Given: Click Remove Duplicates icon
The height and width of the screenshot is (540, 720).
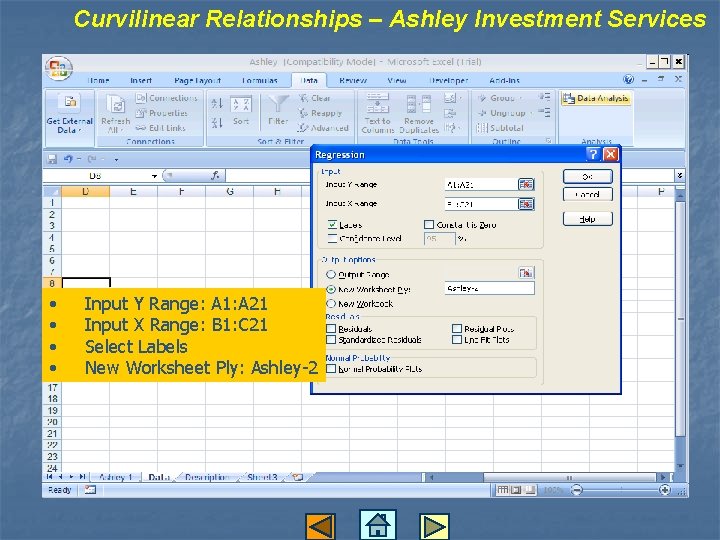Looking at the screenshot, I should click(x=419, y=104).
